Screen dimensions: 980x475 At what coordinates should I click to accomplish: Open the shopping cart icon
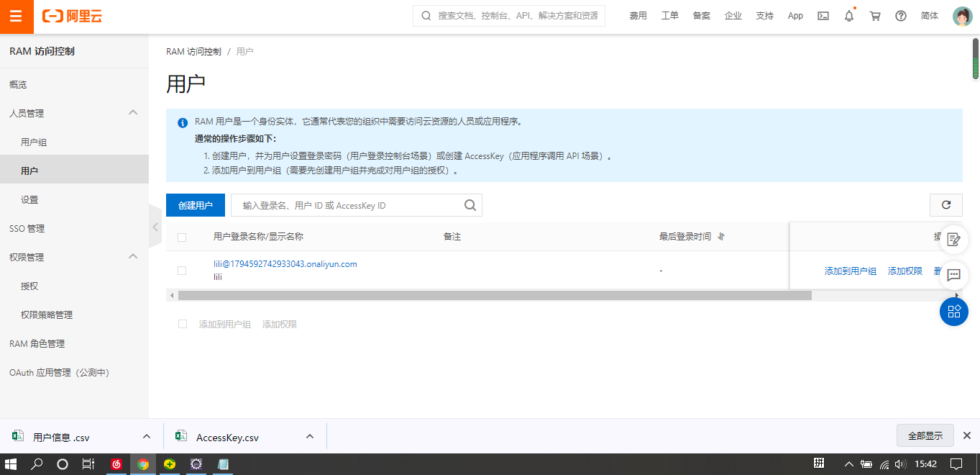pos(875,16)
